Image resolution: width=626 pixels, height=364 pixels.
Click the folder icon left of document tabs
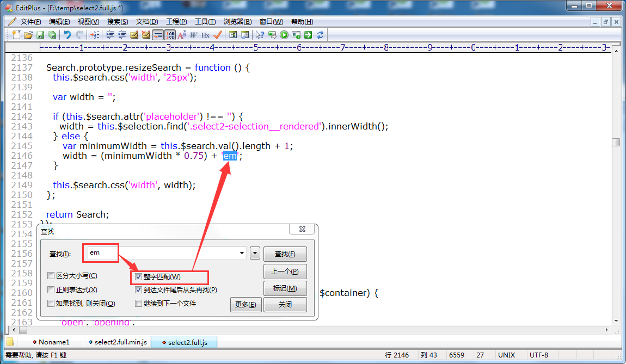point(10,342)
